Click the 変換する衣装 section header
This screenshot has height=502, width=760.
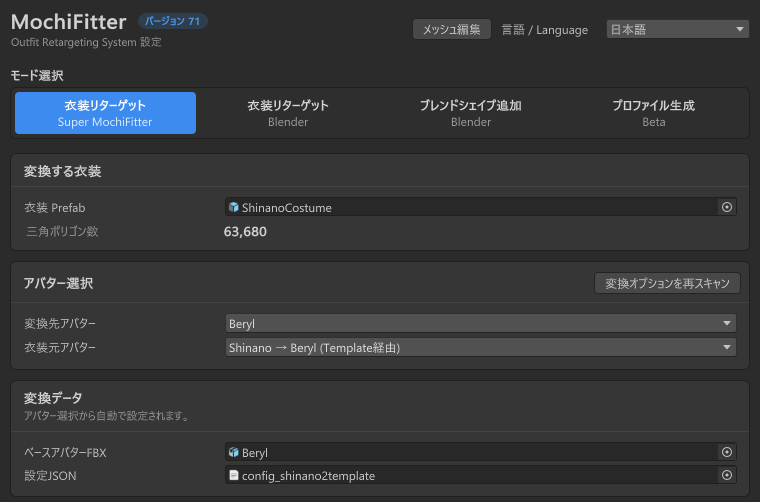pos(63,171)
